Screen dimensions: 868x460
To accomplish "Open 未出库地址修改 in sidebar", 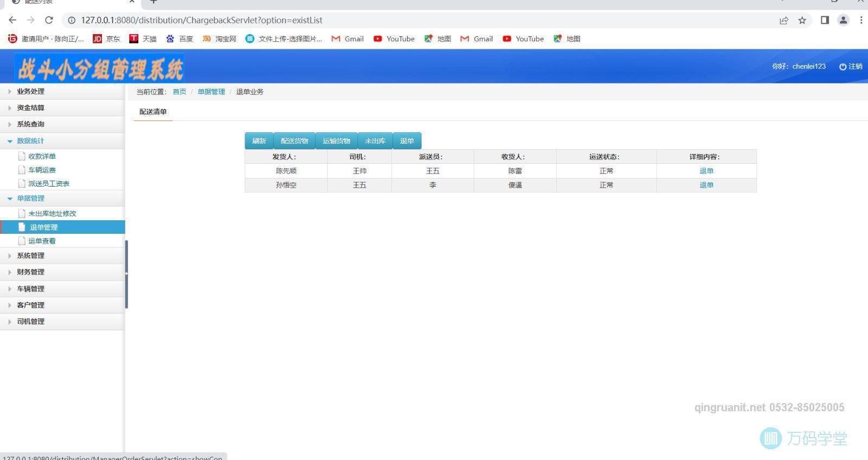I will 52,213.
